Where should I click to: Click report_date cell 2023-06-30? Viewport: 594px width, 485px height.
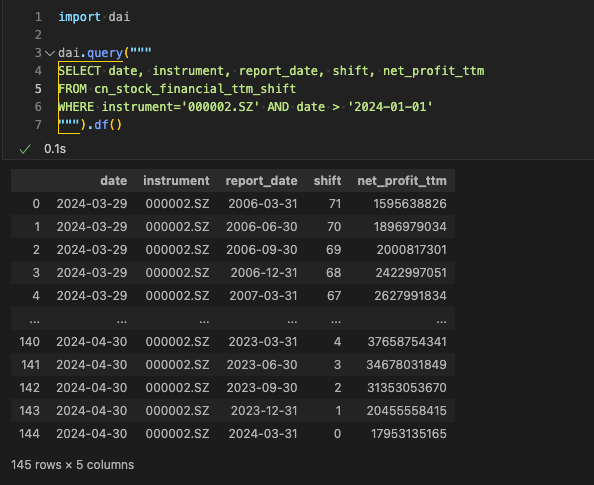[x=262, y=365]
